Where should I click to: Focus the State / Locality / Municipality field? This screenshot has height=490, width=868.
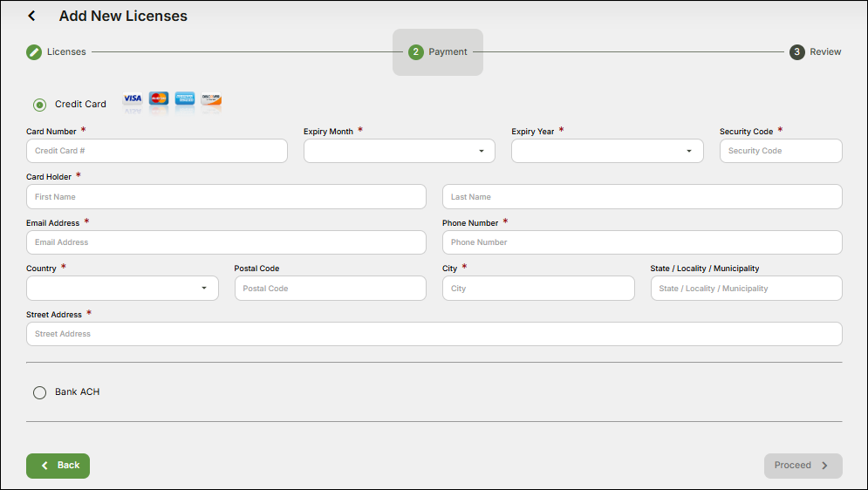(x=746, y=288)
